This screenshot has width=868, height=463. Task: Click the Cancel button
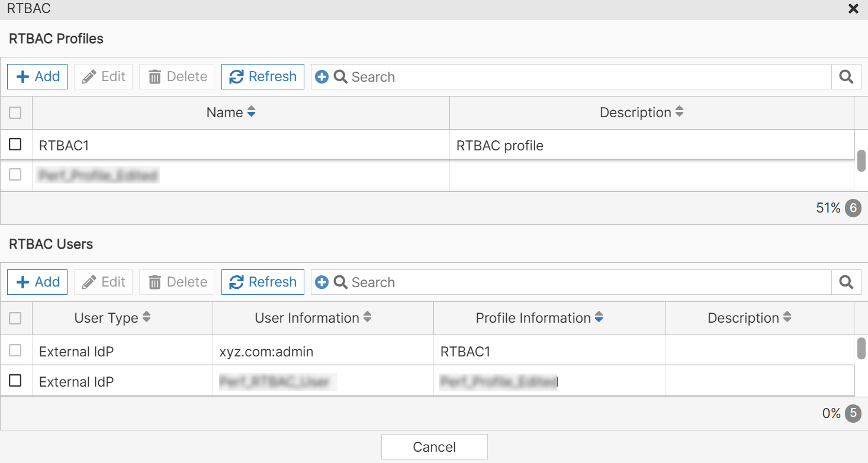tap(434, 446)
